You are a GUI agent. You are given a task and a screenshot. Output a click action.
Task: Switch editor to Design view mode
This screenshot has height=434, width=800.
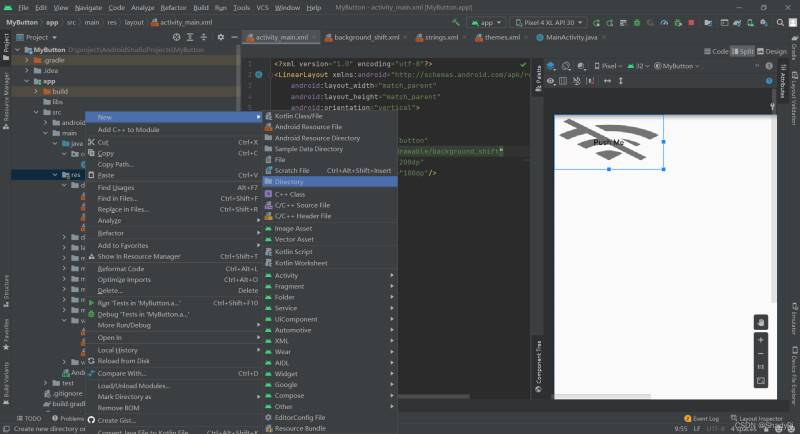[x=772, y=50]
